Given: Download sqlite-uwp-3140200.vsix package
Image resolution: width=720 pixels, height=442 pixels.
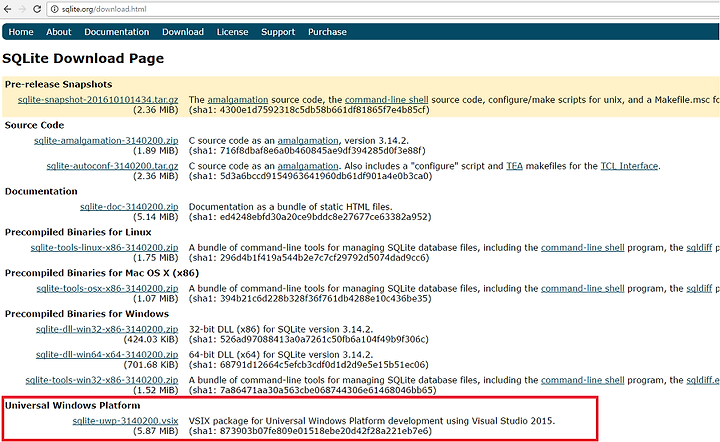Looking at the screenshot, I should click(x=125, y=421).
